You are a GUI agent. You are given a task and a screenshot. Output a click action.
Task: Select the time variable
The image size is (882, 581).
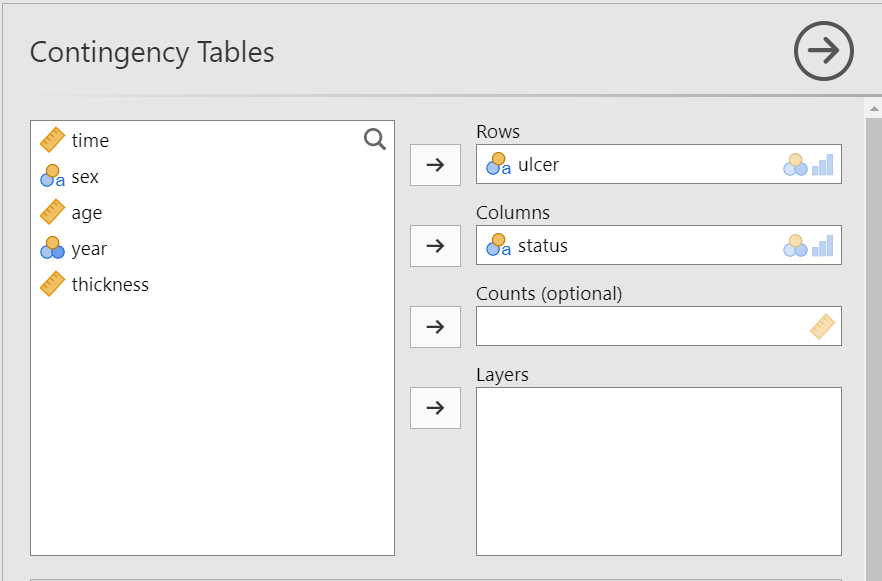pos(90,141)
